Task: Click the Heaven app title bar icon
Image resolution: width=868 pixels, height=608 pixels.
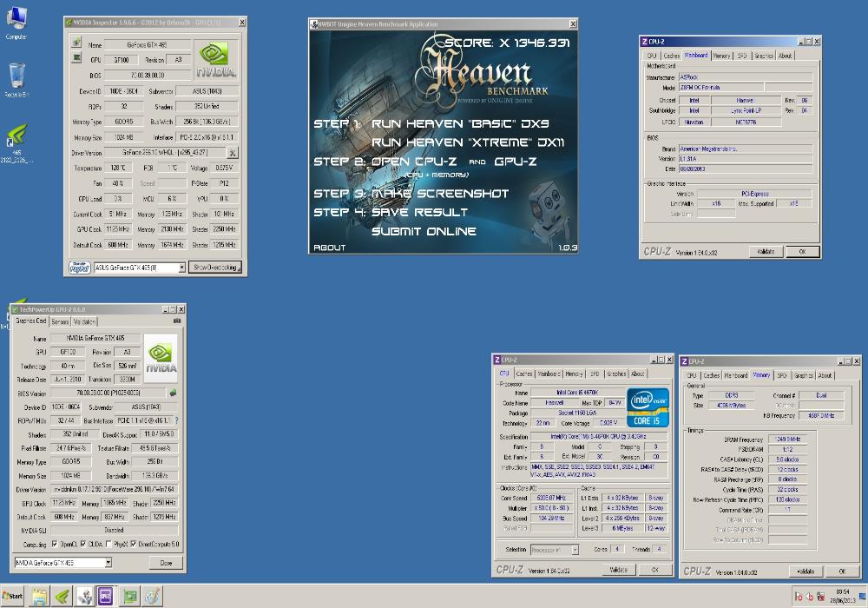Action: pos(314,23)
